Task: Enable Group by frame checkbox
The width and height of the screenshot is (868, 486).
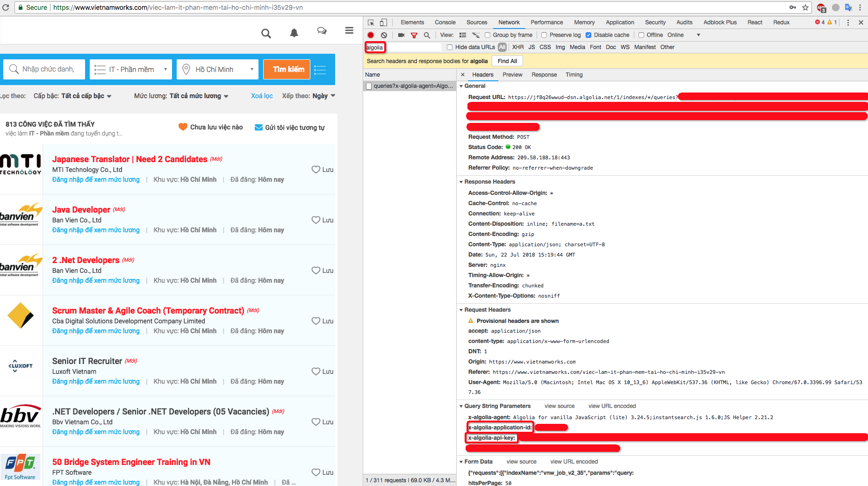Action: click(488, 35)
